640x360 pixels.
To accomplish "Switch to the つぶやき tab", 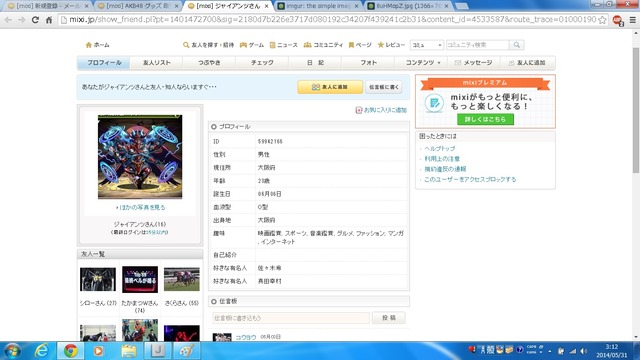I will point(209,62).
